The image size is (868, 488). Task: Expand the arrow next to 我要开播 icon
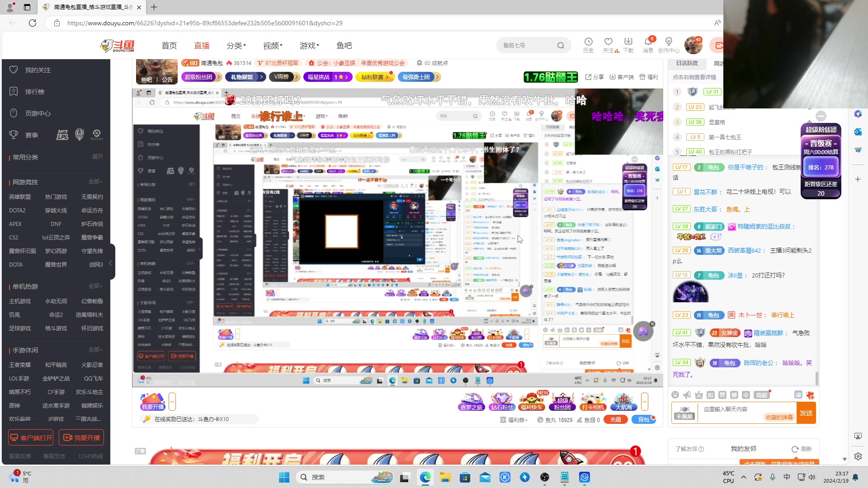tap(172, 401)
